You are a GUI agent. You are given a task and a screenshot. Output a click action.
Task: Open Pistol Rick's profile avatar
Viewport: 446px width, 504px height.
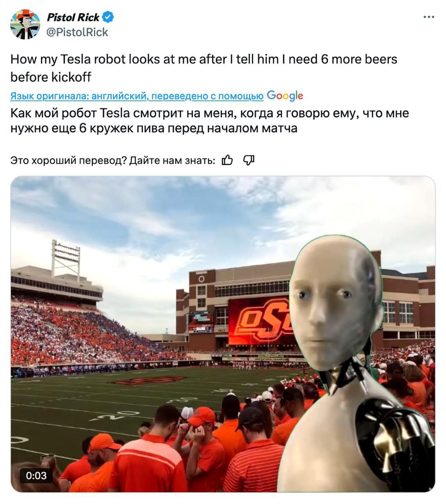(25, 24)
